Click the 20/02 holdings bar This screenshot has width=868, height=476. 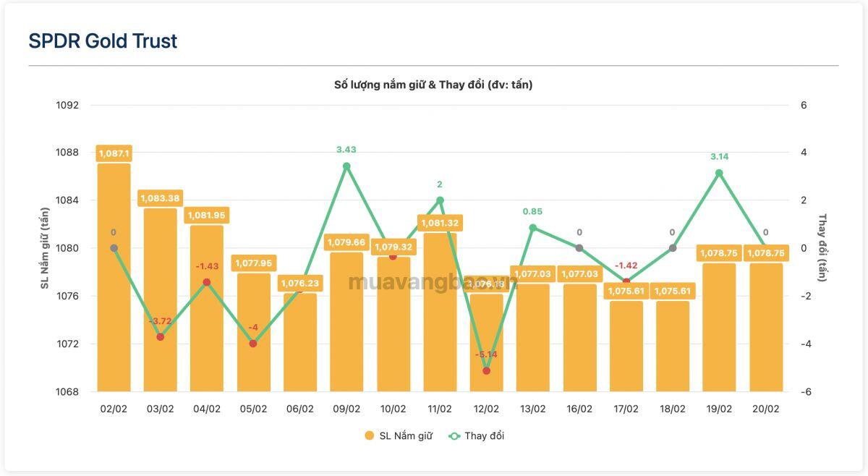tap(765, 327)
